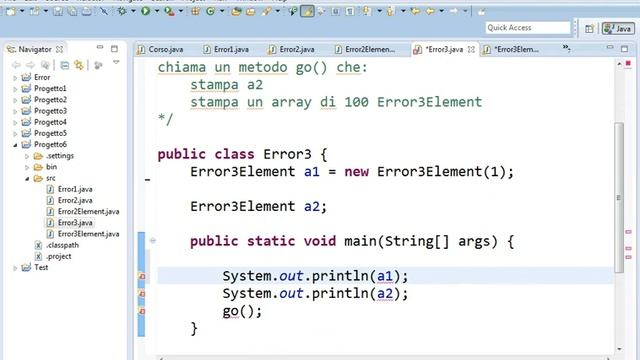Click Collapse All icon in the Navigator toolbar
The width and height of the screenshot is (640, 360).
(64, 65)
